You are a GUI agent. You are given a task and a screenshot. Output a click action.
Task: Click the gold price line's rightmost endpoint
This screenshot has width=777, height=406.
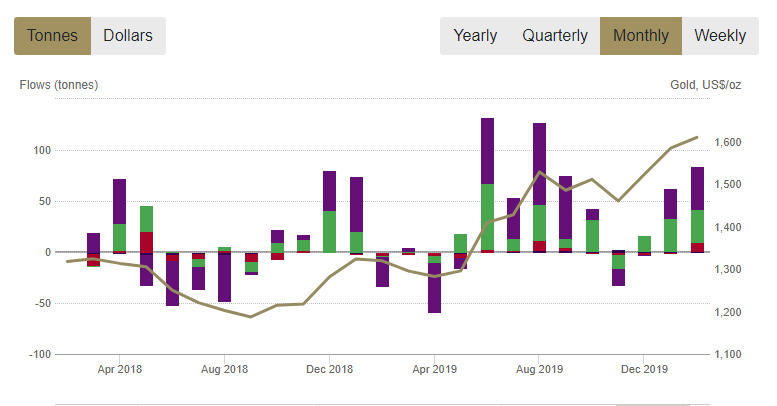[697, 137]
